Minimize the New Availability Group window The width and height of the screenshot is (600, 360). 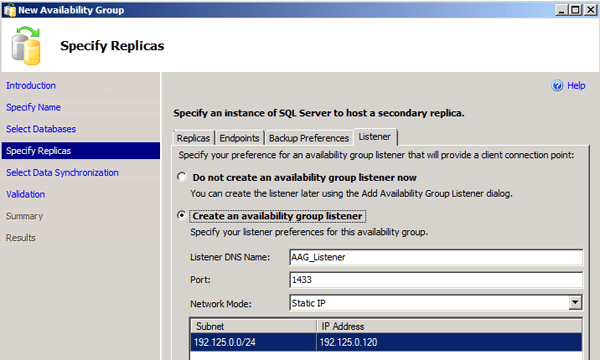coord(561,10)
